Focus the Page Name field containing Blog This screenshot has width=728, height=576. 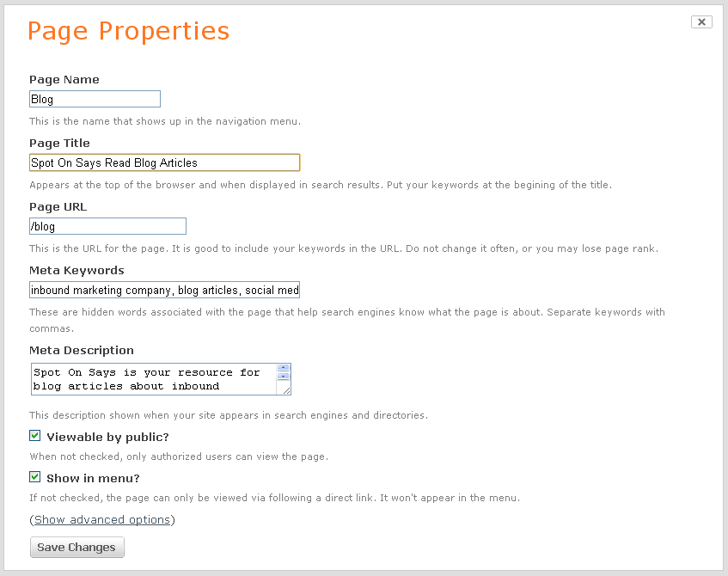(x=95, y=99)
